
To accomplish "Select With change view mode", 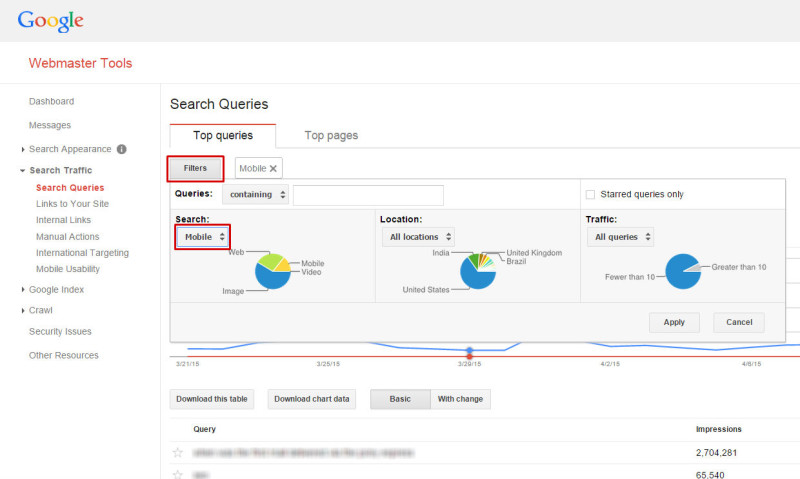I will [x=460, y=399].
